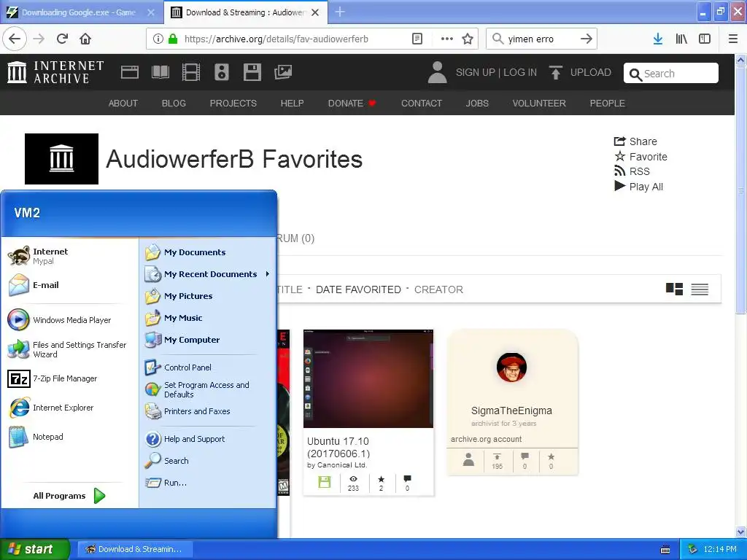Open the DONATE page
The image size is (747, 560).
coord(352,104)
